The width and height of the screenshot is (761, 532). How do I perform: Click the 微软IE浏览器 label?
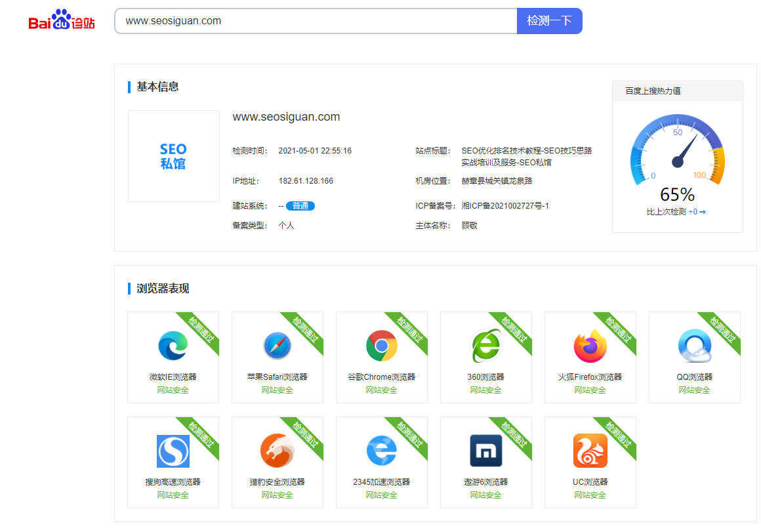[x=173, y=377]
